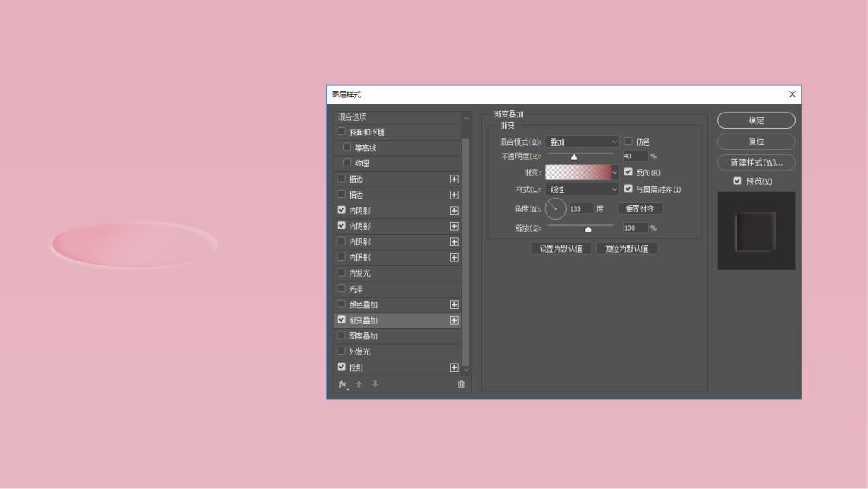868x489 pixels.
Task: Click the scale value field showing 100
Action: pos(635,228)
